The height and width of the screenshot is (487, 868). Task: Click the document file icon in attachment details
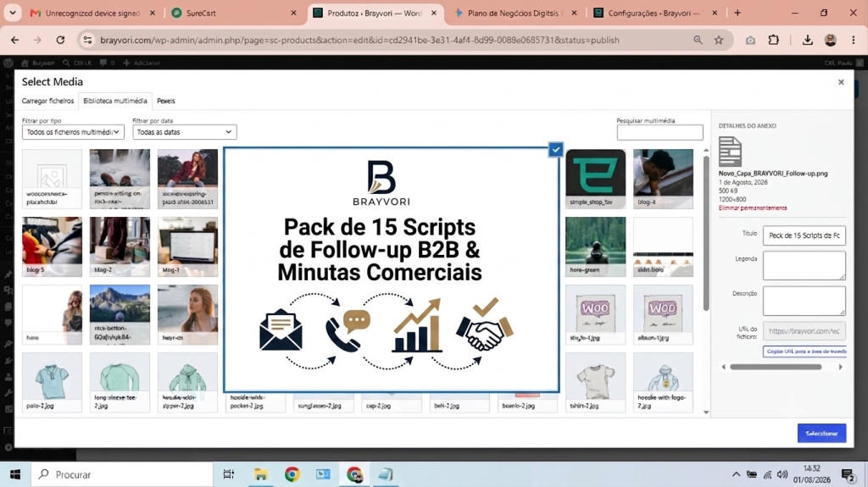click(x=730, y=151)
